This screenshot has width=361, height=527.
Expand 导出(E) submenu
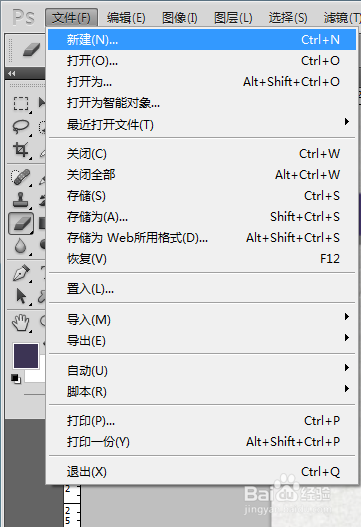click(x=202, y=340)
